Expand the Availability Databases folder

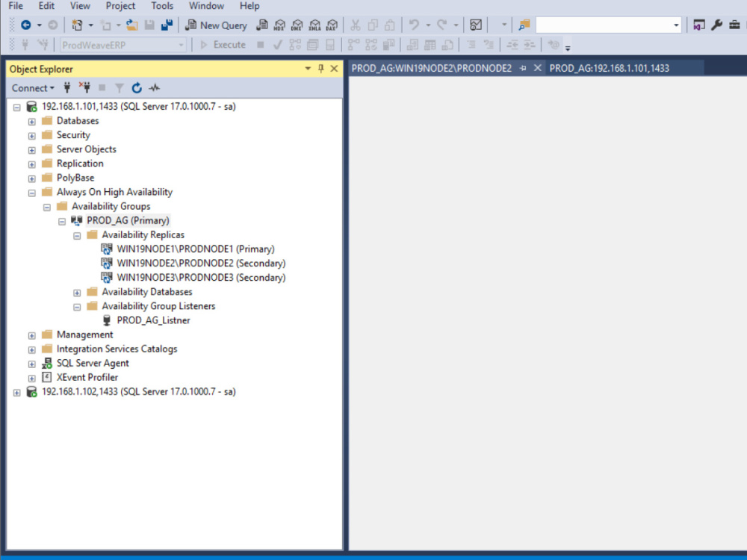[x=77, y=293]
